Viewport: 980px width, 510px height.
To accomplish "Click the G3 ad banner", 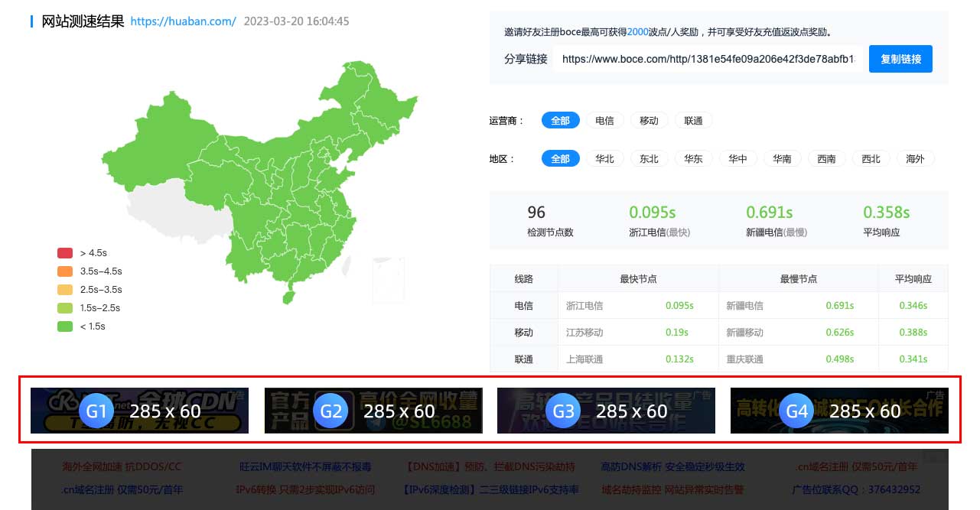I will (606, 411).
